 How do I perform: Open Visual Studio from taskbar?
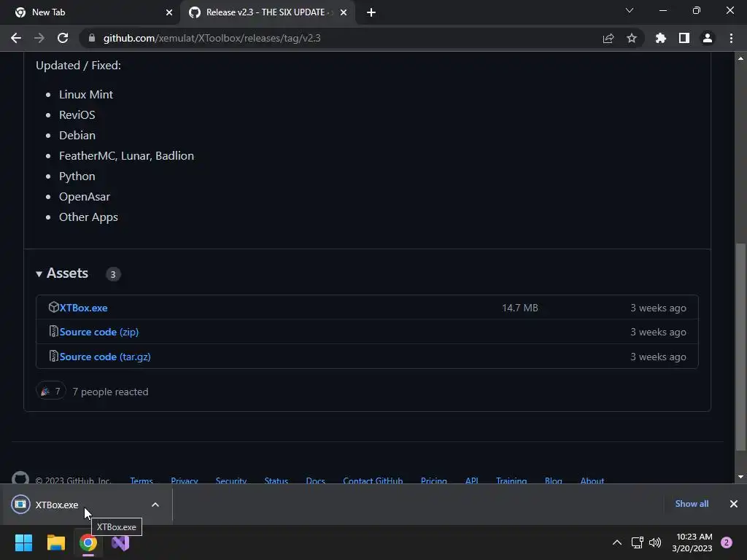pyautogui.click(x=120, y=542)
